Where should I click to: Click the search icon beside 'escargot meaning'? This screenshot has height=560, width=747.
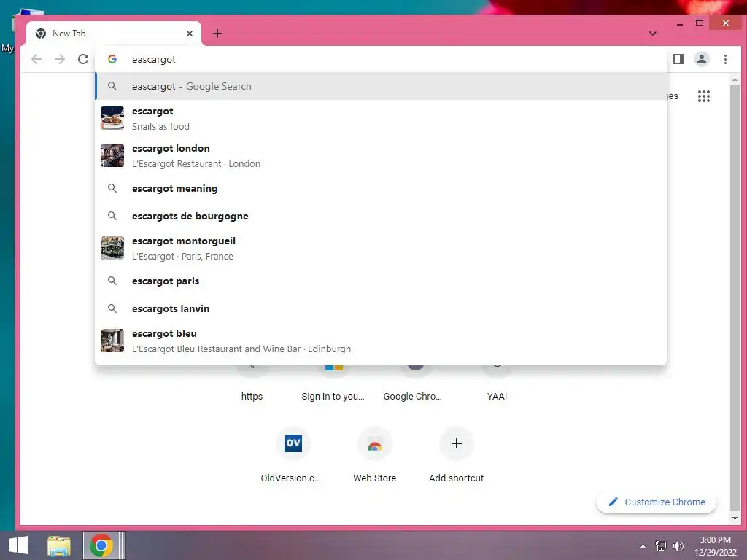112,188
